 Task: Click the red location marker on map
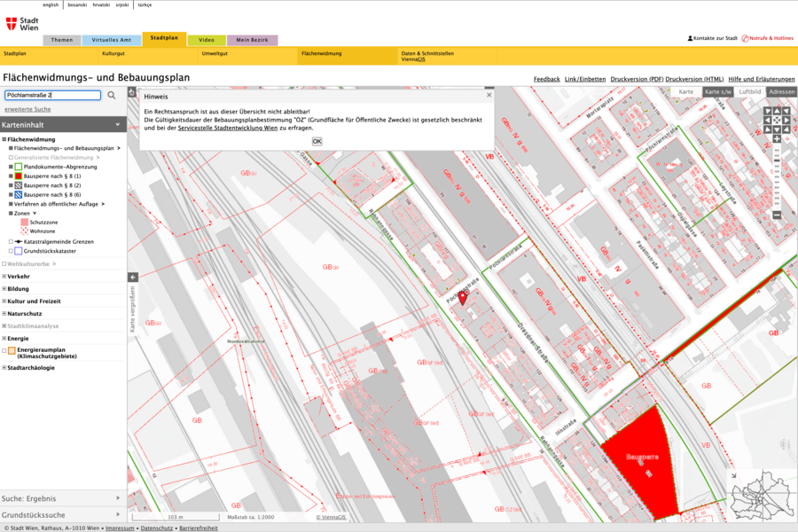(461, 298)
